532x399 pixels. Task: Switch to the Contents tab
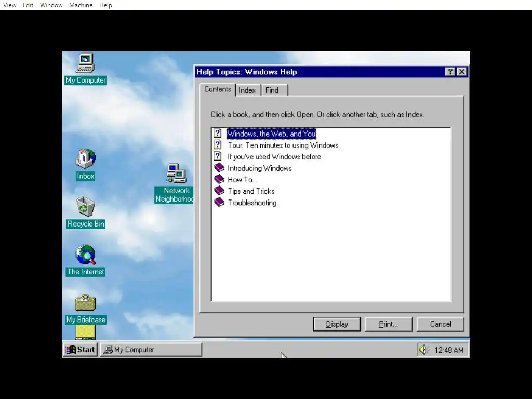[x=218, y=89]
